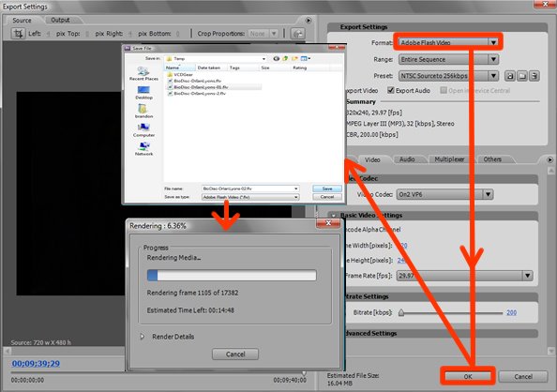Select the Crop tool in Source panel

pyautogui.click(x=18, y=34)
